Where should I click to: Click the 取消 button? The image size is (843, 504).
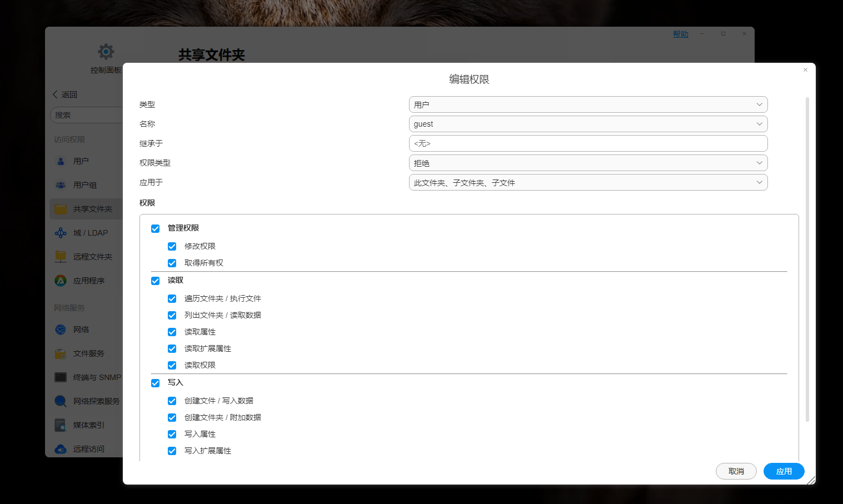[736, 471]
